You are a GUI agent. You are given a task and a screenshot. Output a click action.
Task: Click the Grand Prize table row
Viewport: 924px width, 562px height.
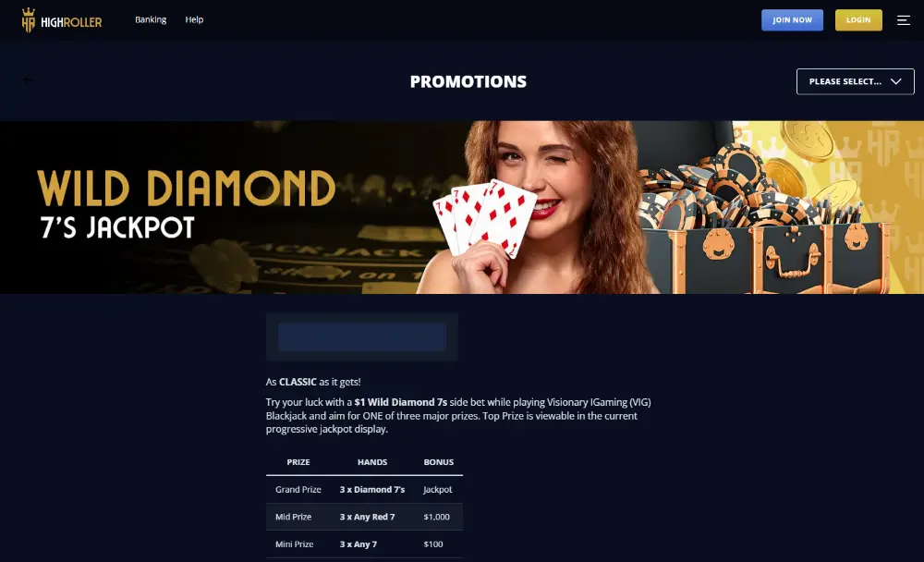(364, 490)
